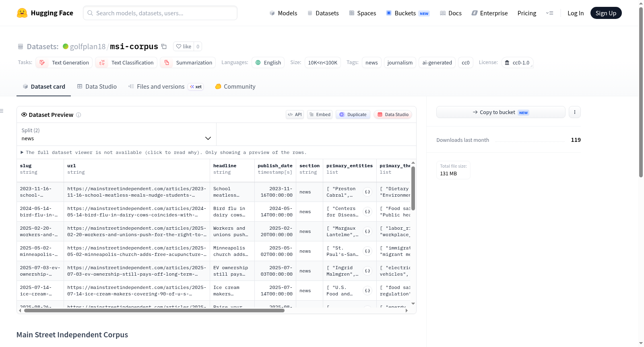Click the dataset preview vertical scrollbar
Image resolution: width=644 pixels, height=347 pixels.
[413, 188]
